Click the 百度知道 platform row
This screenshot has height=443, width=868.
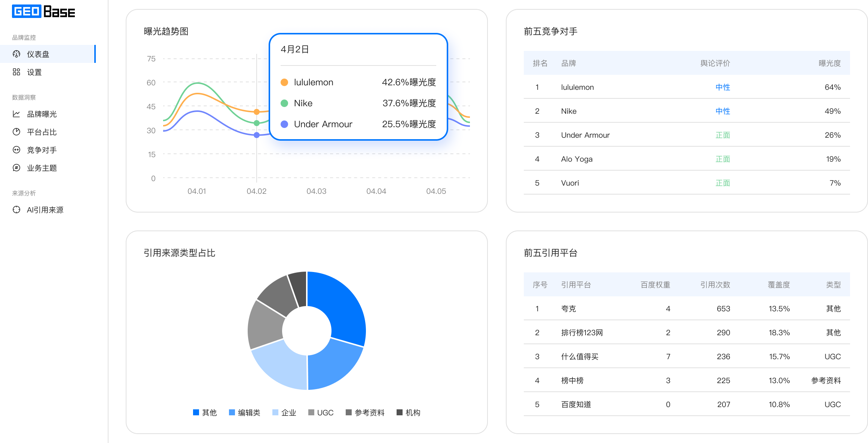(x=687, y=404)
